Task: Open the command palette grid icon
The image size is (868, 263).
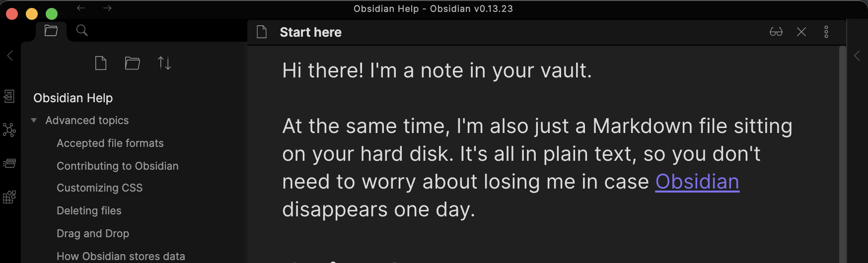Action: 9,197
